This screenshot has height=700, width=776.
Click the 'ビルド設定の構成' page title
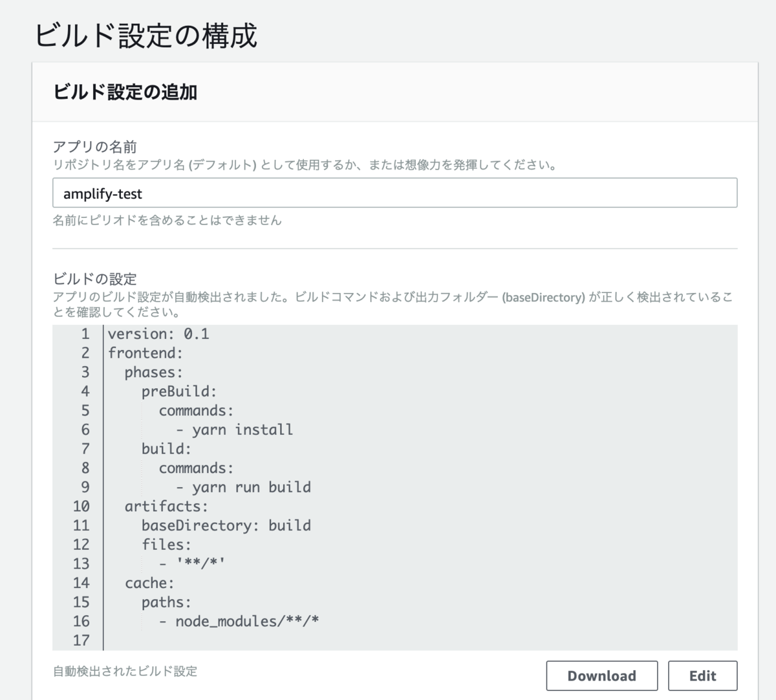tap(145, 35)
